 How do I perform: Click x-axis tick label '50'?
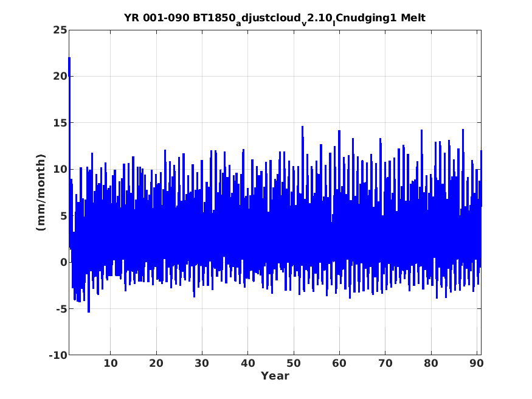click(294, 363)
